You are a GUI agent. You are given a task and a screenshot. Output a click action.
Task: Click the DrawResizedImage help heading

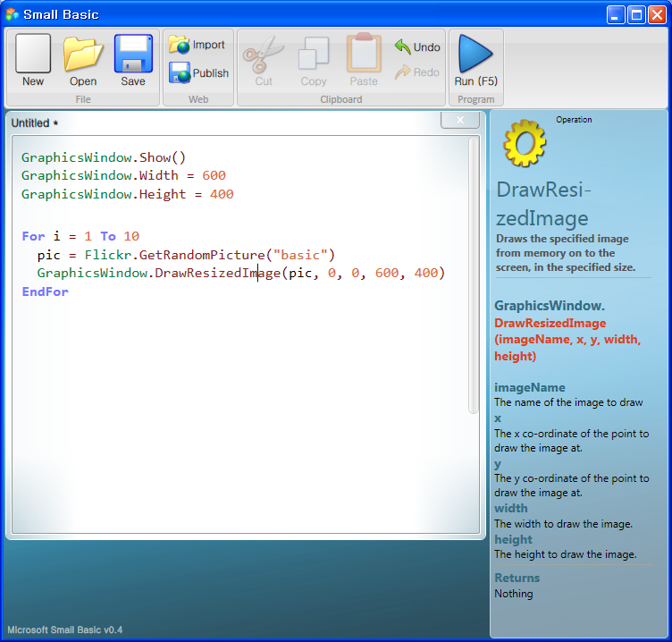coord(543,204)
